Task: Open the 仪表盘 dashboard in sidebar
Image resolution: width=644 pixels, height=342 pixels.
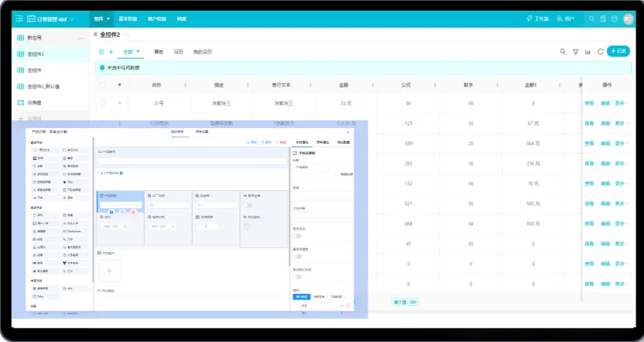Action: point(35,103)
